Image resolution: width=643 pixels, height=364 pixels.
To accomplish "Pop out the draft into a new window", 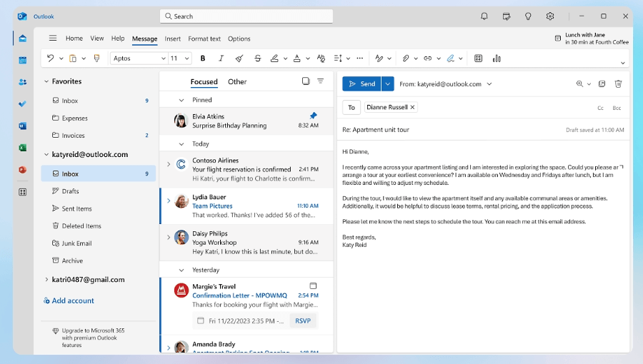I will click(602, 84).
